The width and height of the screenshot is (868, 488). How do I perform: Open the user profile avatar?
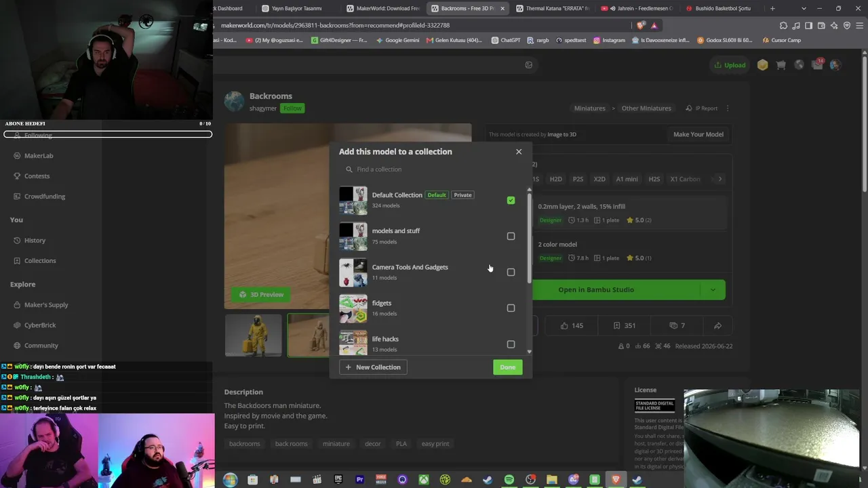(x=835, y=65)
